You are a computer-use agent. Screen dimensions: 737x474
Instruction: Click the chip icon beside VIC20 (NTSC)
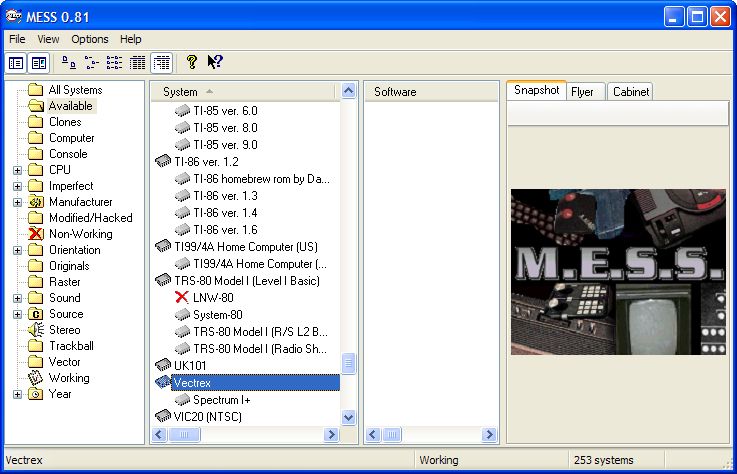tap(163, 416)
